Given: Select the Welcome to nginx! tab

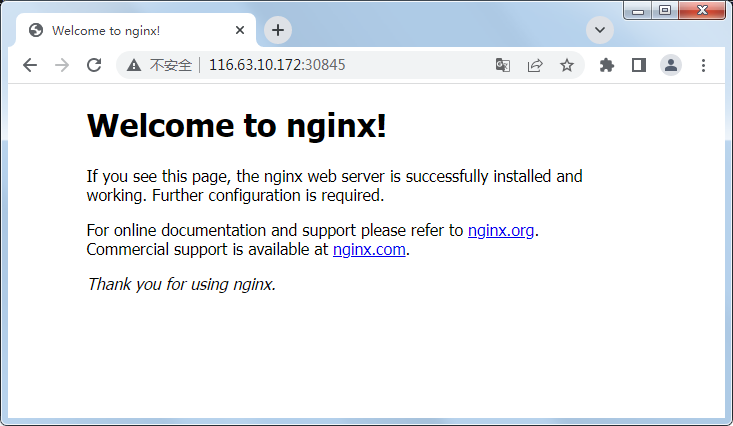Looking at the screenshot, I should click(x=120, y=30).
